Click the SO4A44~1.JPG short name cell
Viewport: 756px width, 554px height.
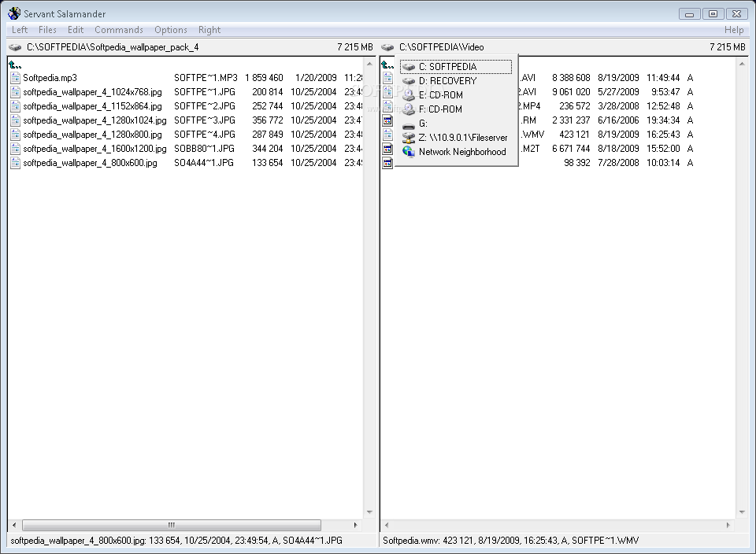tap(203, 163)
